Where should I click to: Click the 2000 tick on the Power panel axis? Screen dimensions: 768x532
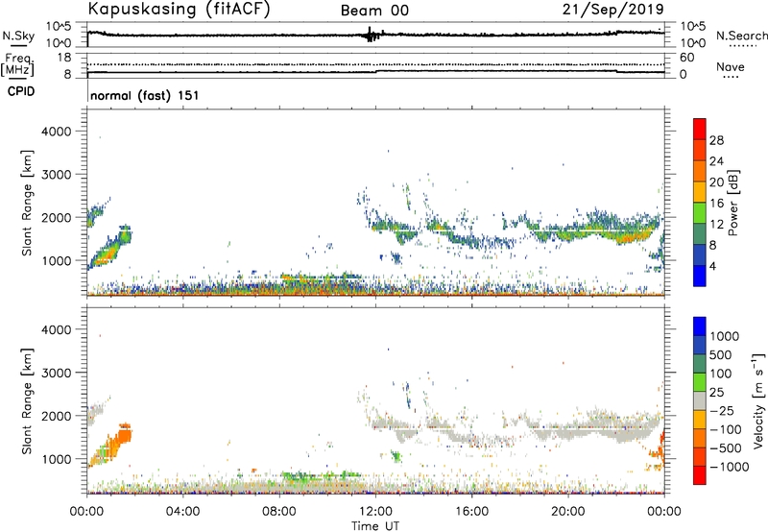pyautogui.click(x=57, y=217)
